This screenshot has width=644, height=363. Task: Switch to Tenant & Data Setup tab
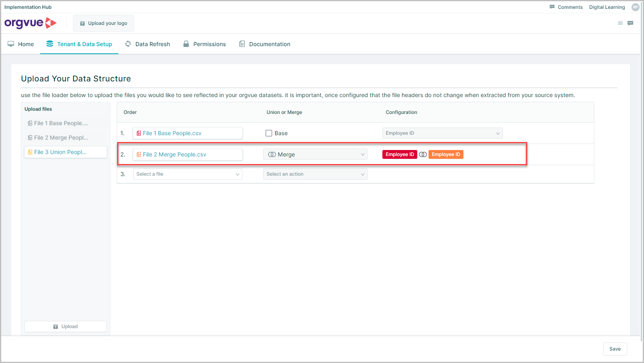click(79, 44)
